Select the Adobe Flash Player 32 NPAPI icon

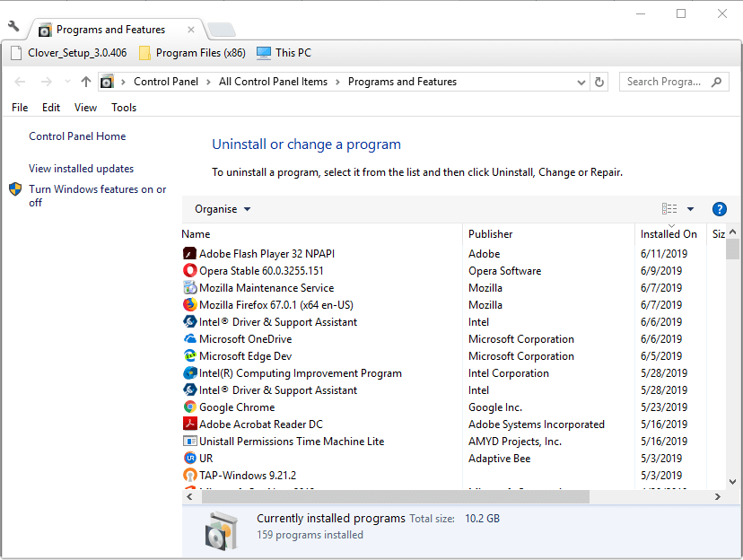pos(189,253)
